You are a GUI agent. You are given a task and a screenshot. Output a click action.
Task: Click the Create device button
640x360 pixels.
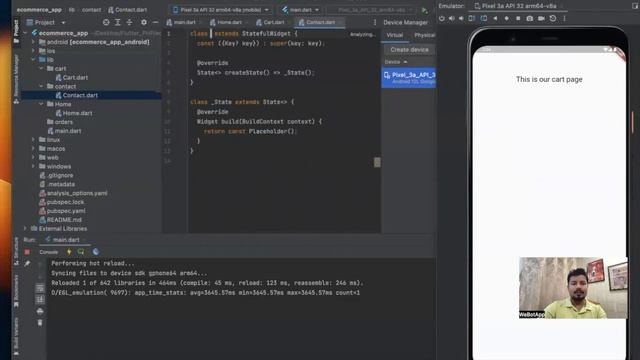coord(409,50)
